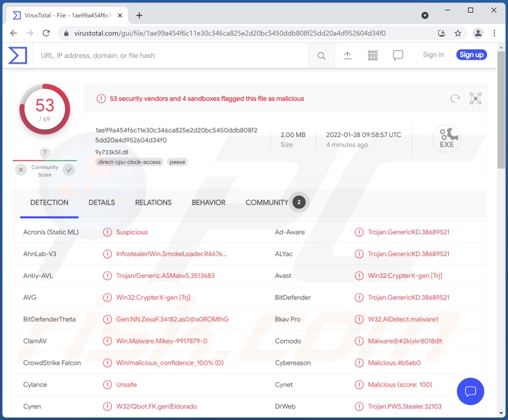Click the 2.00 MB size value
Viewport: 508px width, 420px height.
tap(293, 135)
